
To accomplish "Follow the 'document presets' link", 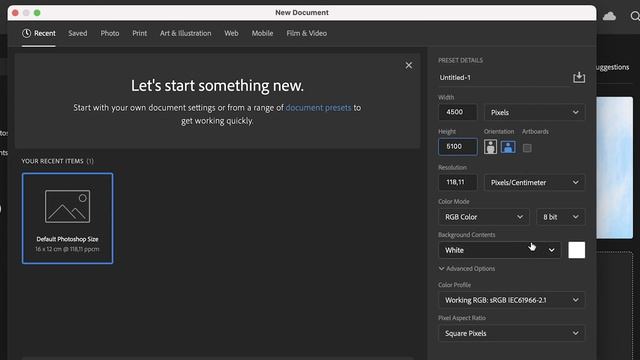I will pyautogui.click(x=318, y=108).
